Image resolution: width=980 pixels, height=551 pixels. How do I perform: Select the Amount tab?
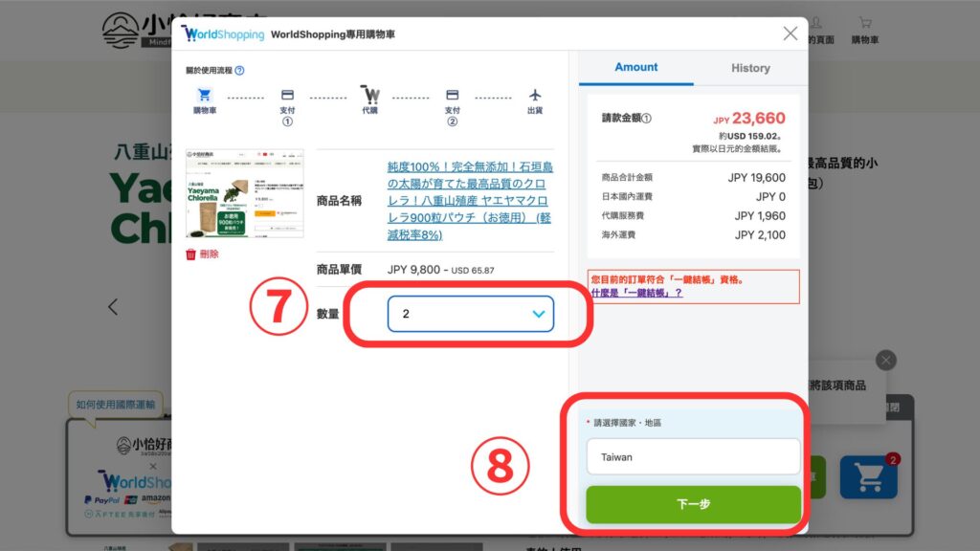click(x=636, y=68)
